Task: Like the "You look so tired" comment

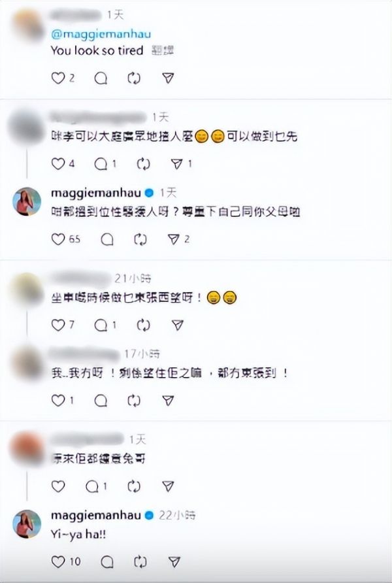Action: click(x=58, y=78)
